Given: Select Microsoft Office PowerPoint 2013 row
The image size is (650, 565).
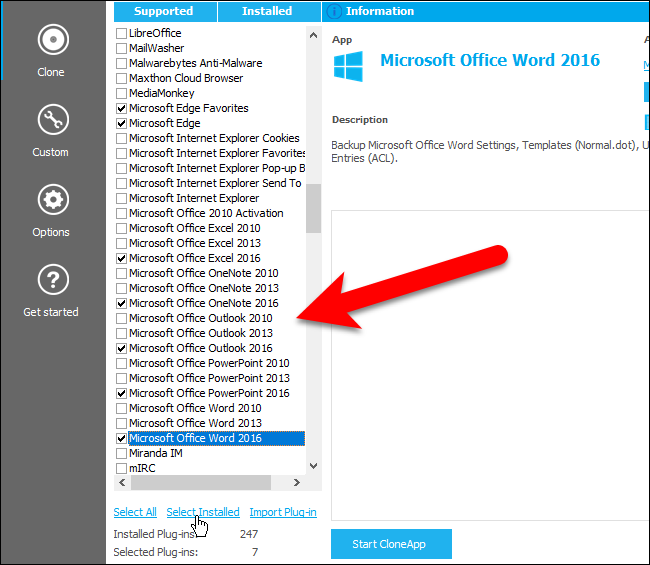Looking at the screenshot, I should pos(209,378).
